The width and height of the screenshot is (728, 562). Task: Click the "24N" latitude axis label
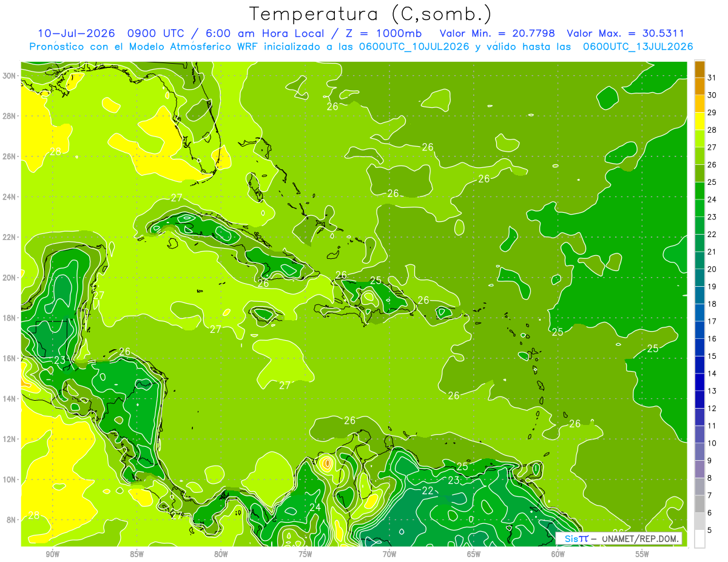[10, 196]
